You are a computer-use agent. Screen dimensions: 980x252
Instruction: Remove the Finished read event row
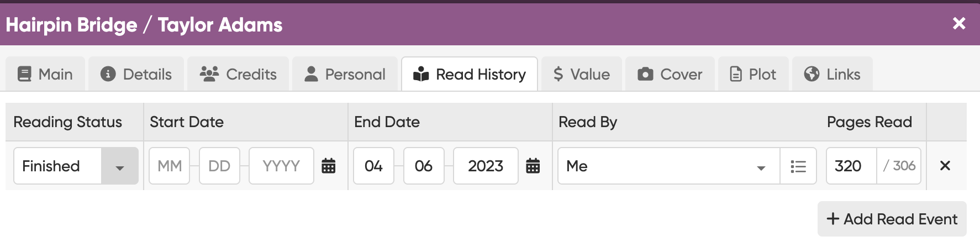click(945, 166)
